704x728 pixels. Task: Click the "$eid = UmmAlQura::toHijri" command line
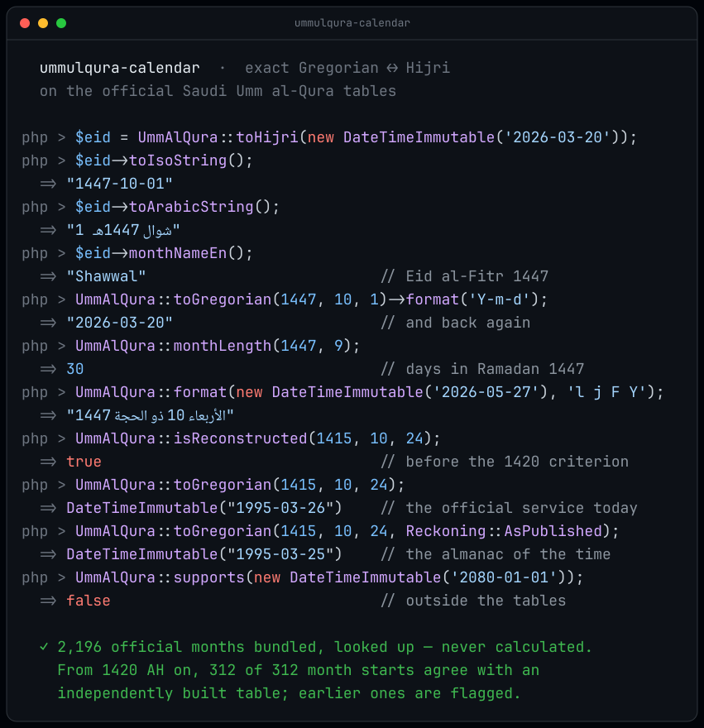(x=356, y=137)
